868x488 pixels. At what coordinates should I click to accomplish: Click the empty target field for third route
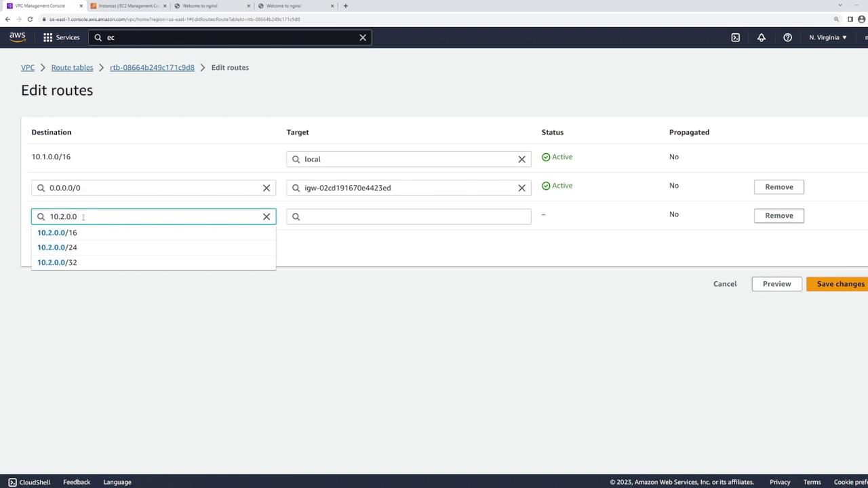409,216
